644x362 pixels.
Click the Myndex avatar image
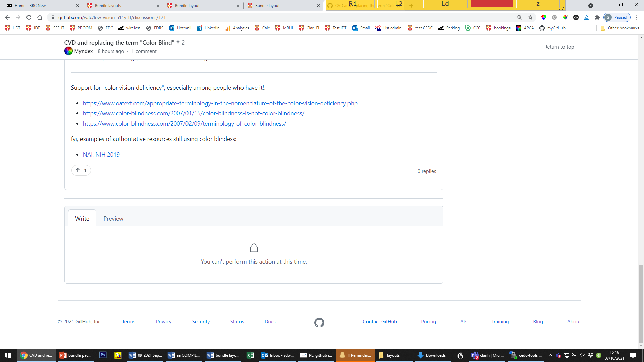pos(68,51)
